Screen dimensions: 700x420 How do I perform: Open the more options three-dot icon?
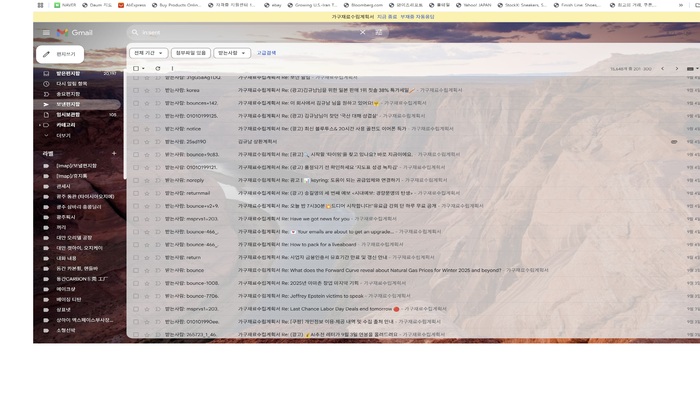(172, 69)
